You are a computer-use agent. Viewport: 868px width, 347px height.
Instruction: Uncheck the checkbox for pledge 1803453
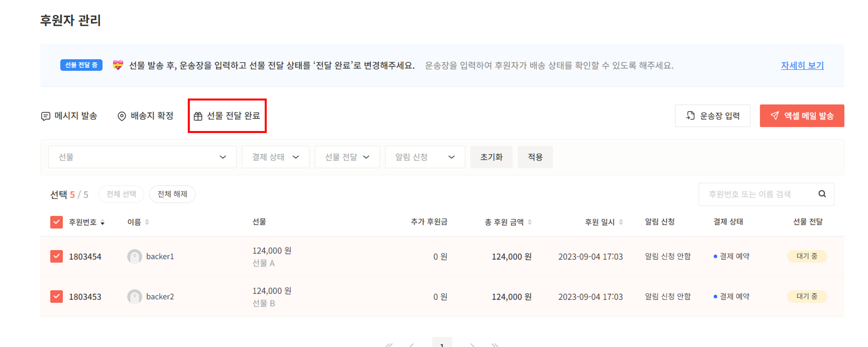click(56, 297)
